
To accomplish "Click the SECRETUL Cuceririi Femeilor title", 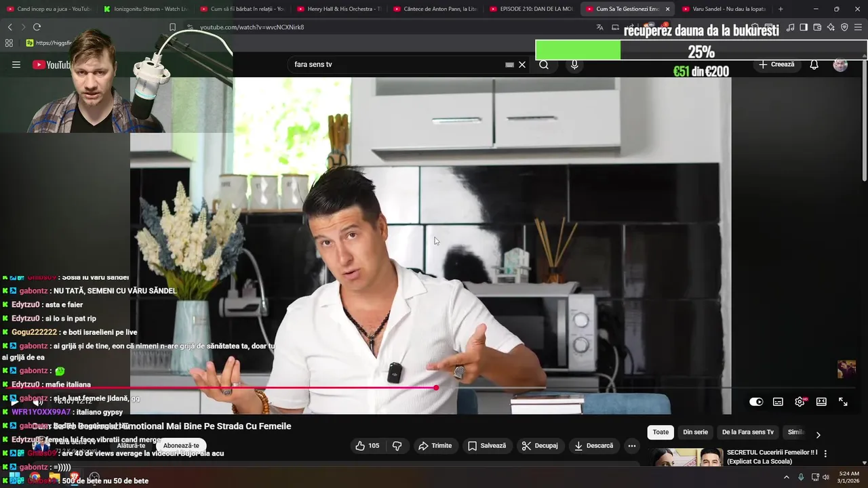I will coord(772,457).
